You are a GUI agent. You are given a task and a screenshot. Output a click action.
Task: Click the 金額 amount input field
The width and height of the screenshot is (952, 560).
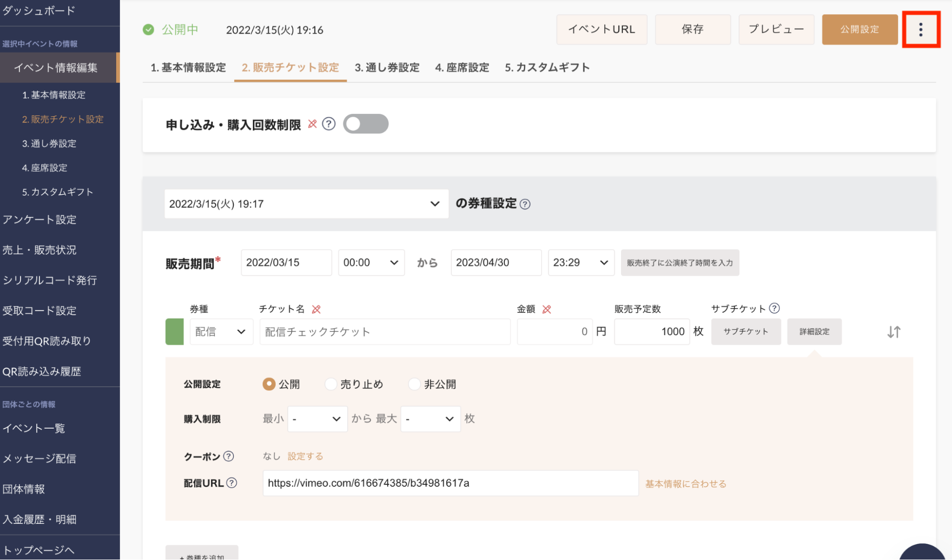(x=555, y=331)
